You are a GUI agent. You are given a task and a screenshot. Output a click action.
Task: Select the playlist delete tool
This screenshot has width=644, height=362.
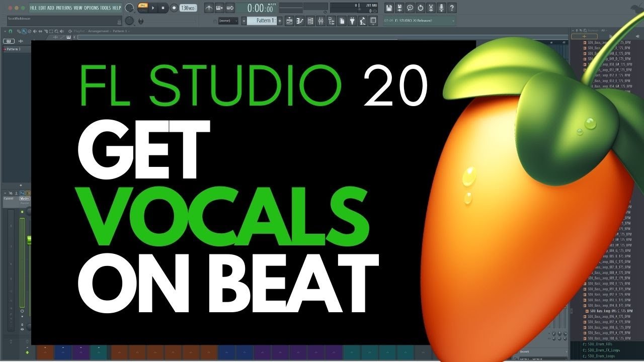click(30, 31)
